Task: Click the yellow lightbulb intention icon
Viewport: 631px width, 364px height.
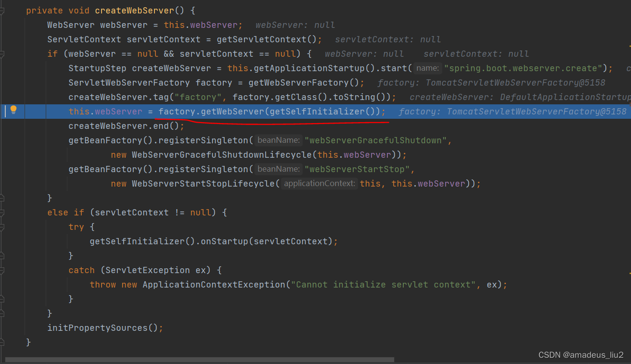Action: [x=13, y=110]
